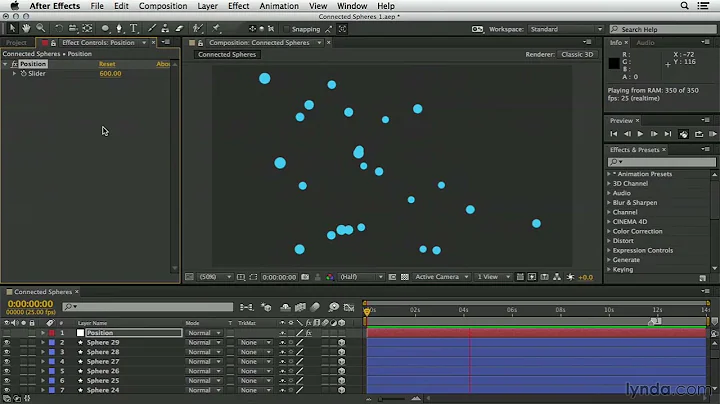720x404 pixels.
Task: Select the Eraser tool
Action: pyautogui.click(x=180, y=28)
